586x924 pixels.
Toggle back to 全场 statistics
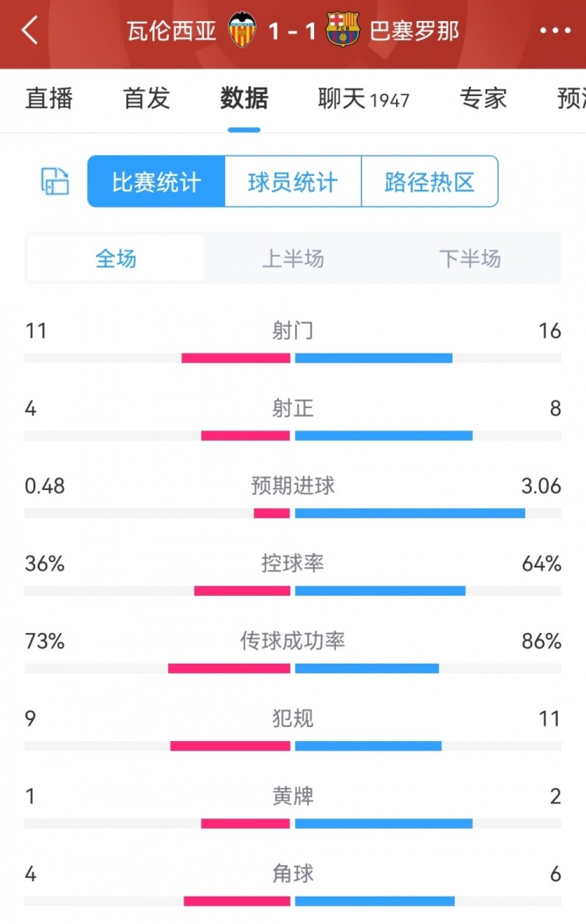(116, 259)
